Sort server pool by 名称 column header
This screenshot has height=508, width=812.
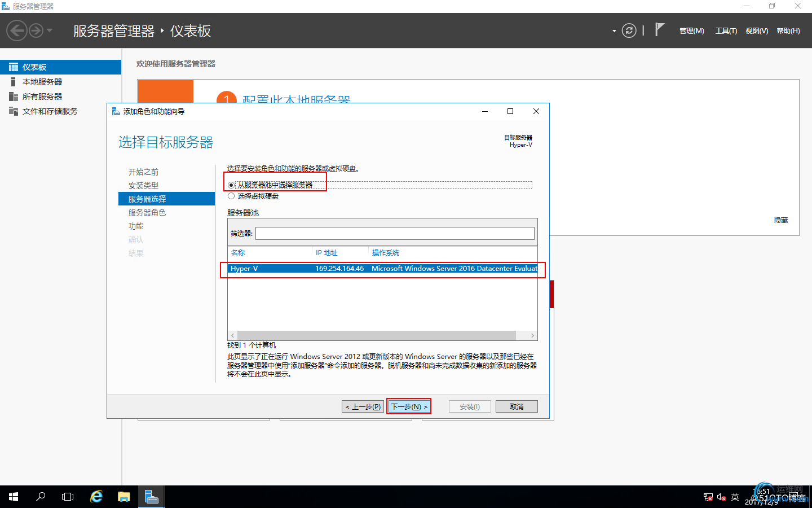click(238, 253)
